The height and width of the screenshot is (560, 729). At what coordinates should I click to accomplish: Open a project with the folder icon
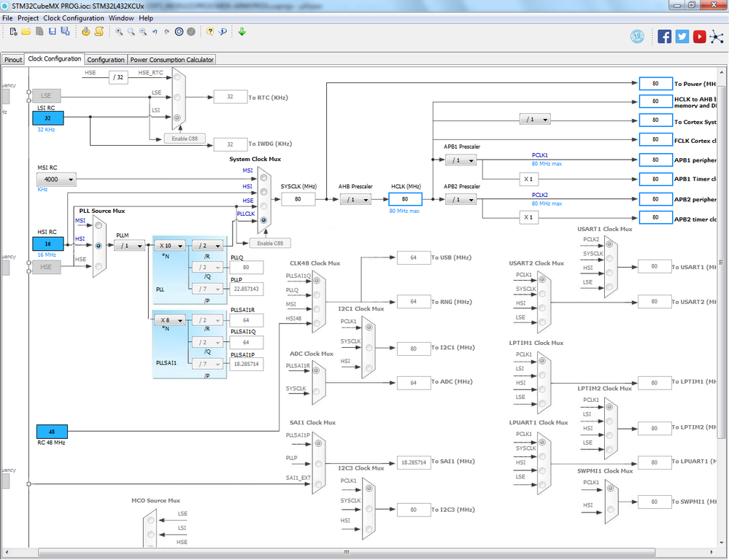[26, 31]
